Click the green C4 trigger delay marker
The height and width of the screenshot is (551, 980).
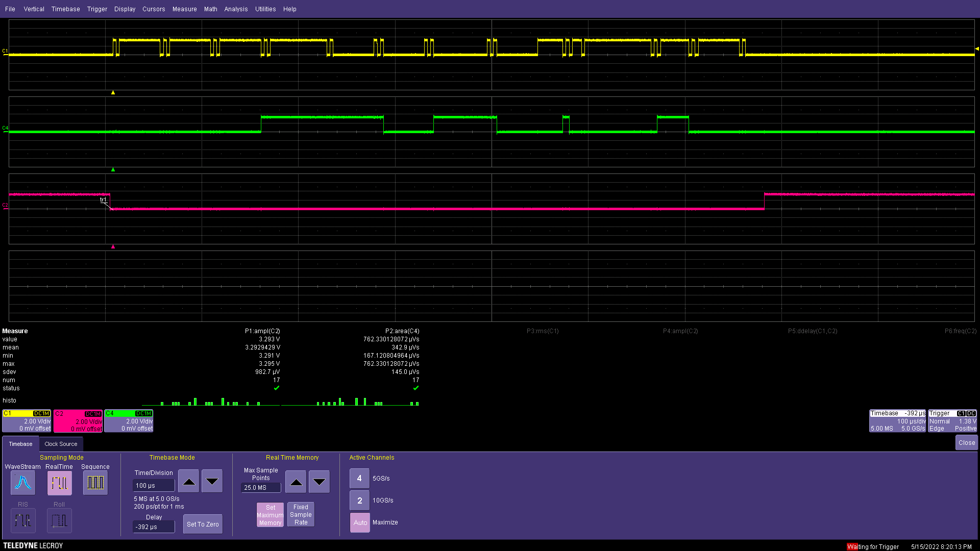[x=113, y=169]
